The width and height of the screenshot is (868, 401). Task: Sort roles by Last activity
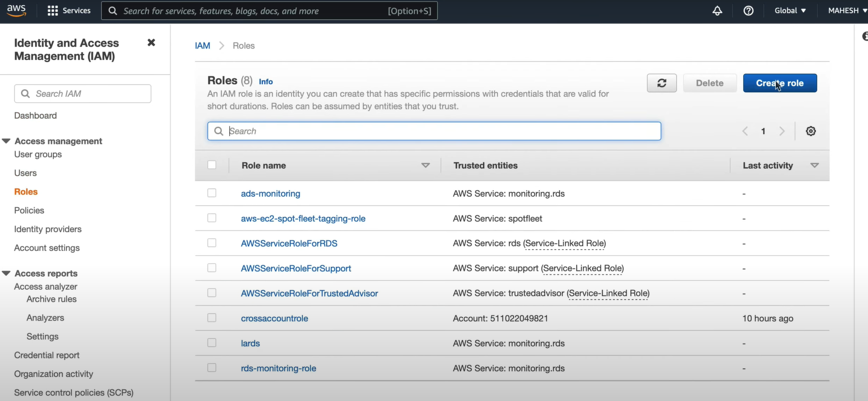814,165
